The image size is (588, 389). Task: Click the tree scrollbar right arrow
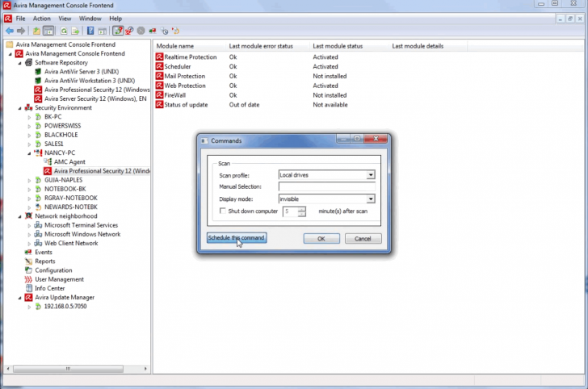145,369
